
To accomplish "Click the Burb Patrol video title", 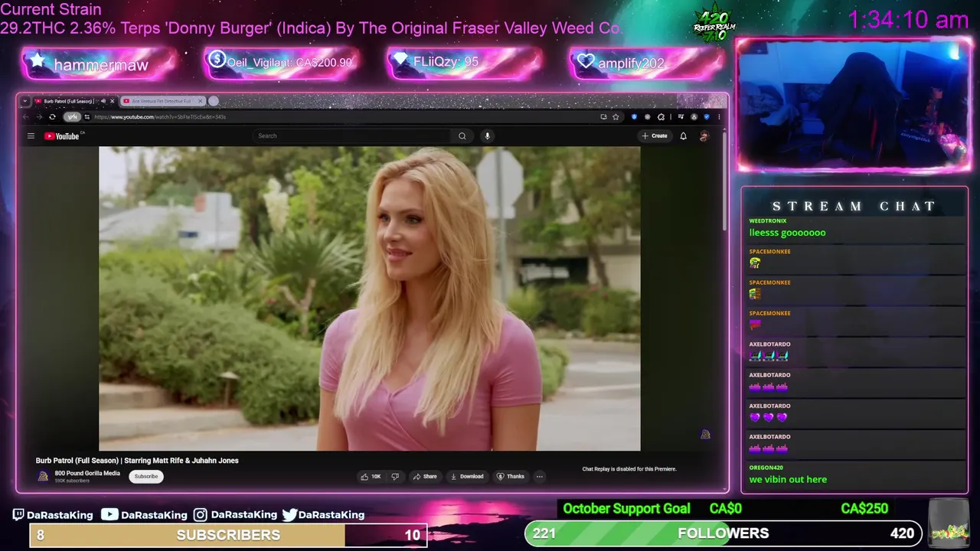I will [x=137, y=461].
